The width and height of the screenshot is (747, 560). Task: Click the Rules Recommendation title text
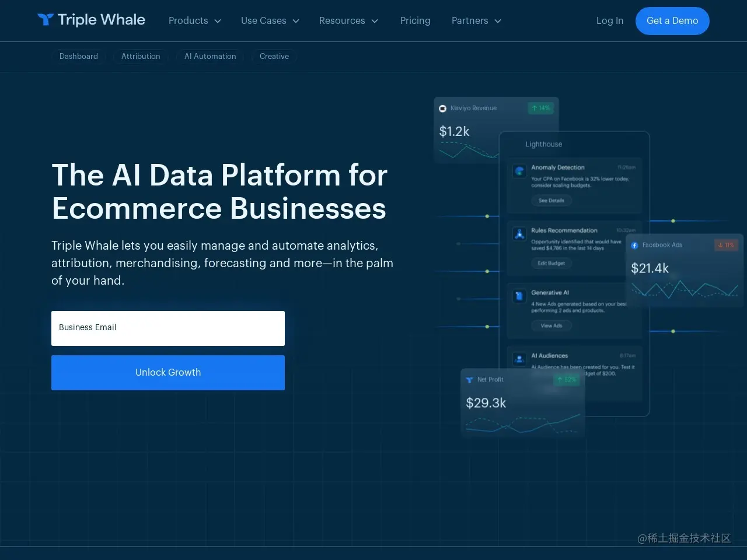[x=564, y=230]
